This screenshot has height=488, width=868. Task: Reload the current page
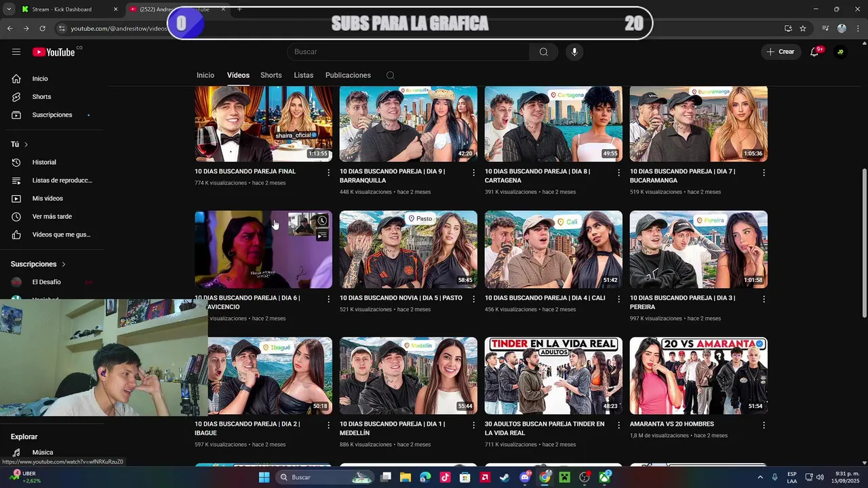point(42,28)
